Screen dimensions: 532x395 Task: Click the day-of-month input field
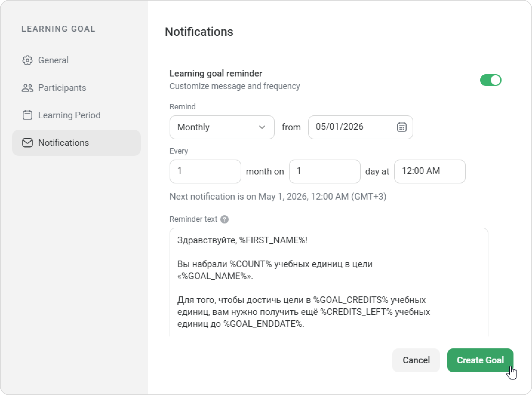[325, 171]
